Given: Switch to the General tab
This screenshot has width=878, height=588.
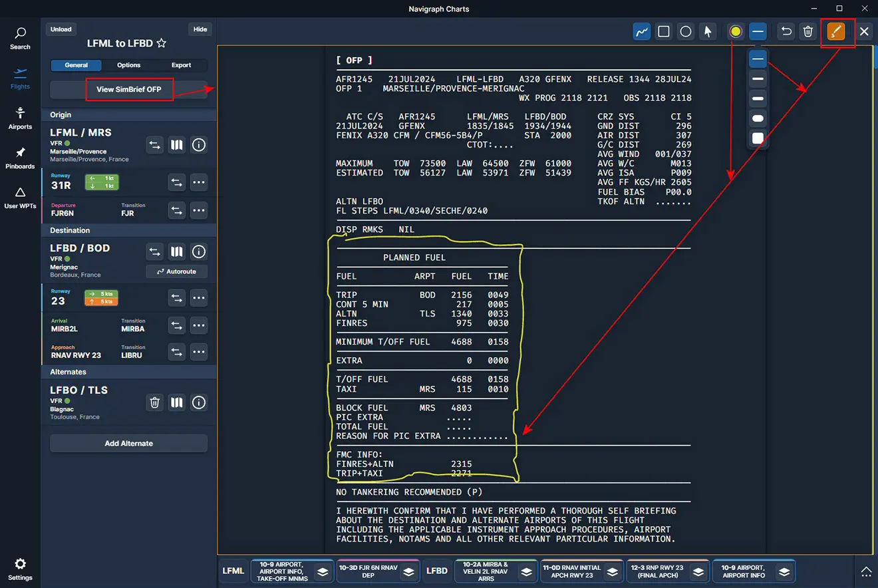Looking at the screenshot, I should 76,65.
